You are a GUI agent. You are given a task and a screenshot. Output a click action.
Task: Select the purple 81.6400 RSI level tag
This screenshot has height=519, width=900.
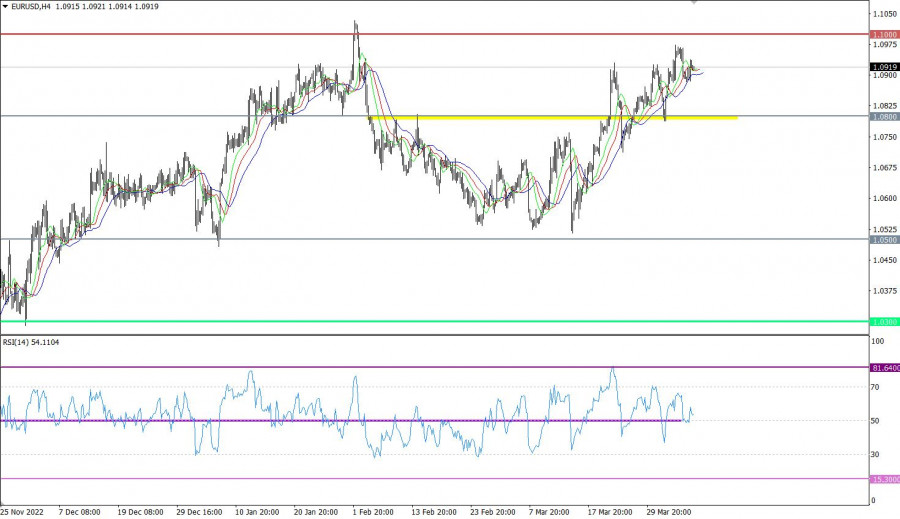pyautogui.click(x=885, y=368)
